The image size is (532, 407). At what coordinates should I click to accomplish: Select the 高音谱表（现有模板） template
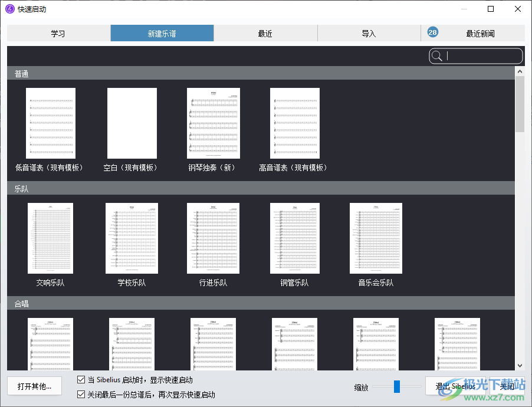294,123
